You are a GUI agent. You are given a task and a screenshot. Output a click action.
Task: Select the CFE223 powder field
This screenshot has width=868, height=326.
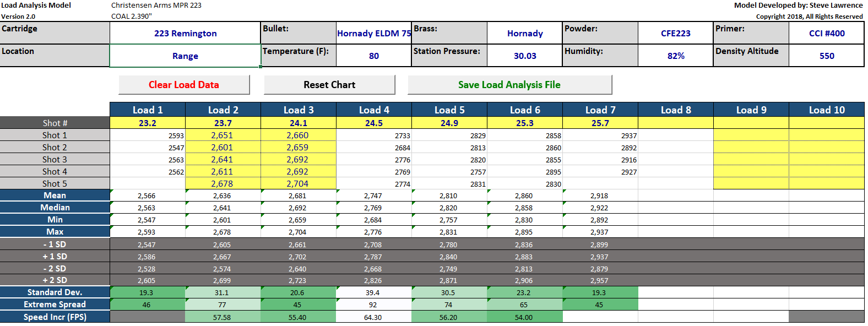pos(675,33)
